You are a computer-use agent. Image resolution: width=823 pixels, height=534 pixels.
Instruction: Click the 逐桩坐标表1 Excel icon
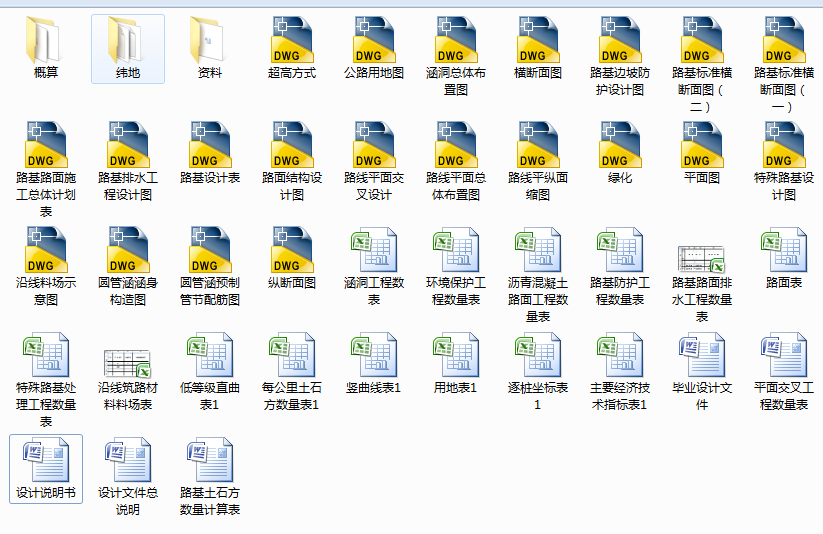coord(537,355)
